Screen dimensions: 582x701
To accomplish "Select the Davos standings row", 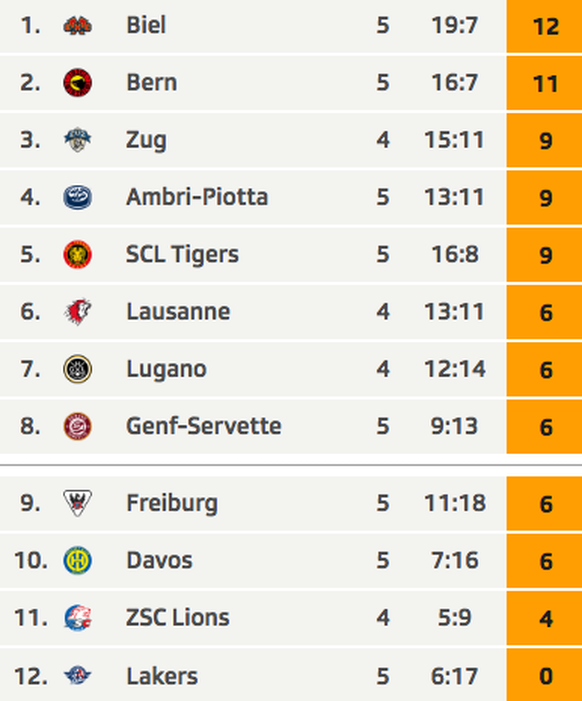I will pos(291,561).
